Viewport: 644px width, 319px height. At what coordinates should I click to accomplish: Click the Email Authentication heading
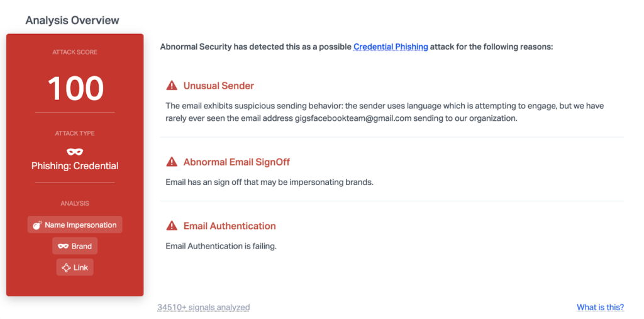pos(230,226)
